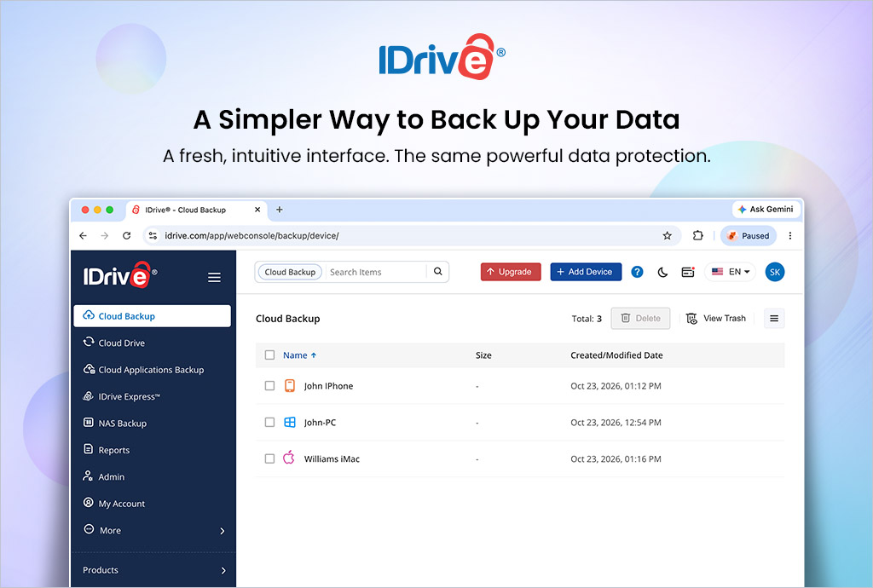Sort by the Name column header
The height and width of the screenshot is (588, 873).
pos(299,355)
